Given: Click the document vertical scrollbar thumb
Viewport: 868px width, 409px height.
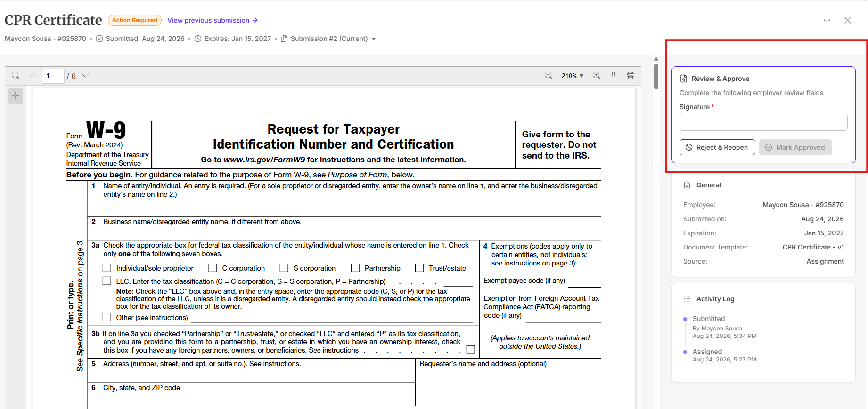Looking at the screenshot, I should pos(656,76).
